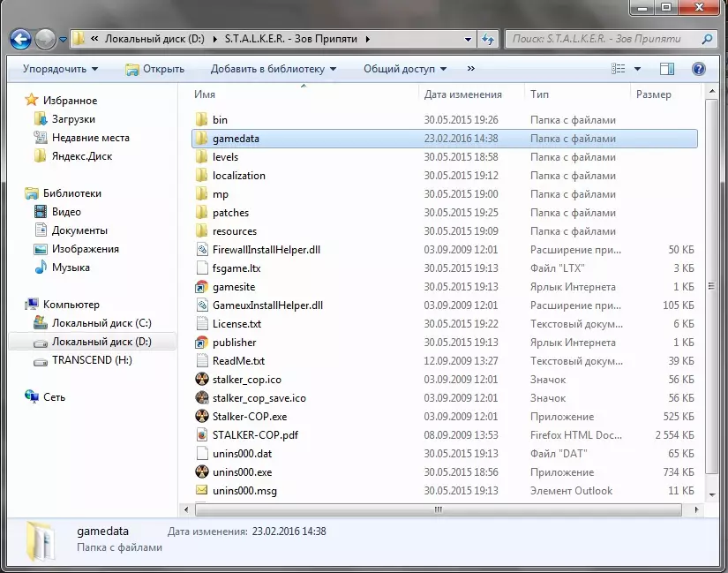The height and width of the screenshot is (573, 728).
Task: Select the FirewallInstallHelper.dll file icon
Action: coord(202,250)
